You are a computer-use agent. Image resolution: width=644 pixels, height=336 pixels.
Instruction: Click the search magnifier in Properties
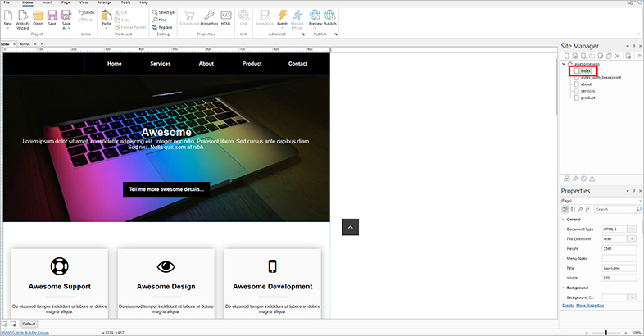(x=638, y=210)
